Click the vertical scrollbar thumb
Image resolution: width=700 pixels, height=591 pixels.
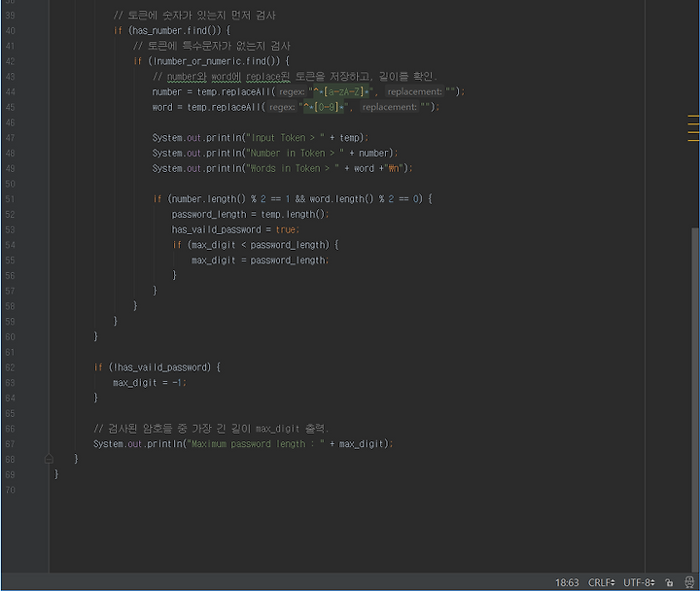pos(695,400)
